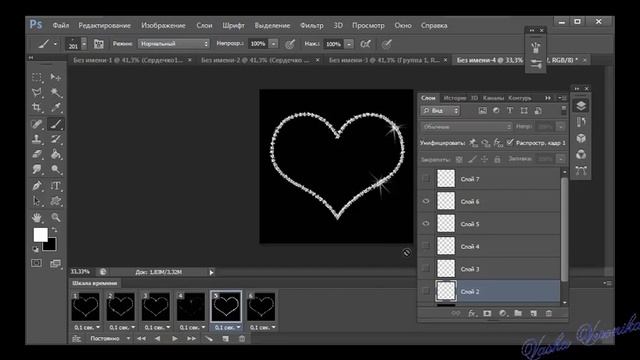The height and width of the screenshot is (360, 640).
Task: Select the Rectangular Marquee tool
Action: pos(37,77)
